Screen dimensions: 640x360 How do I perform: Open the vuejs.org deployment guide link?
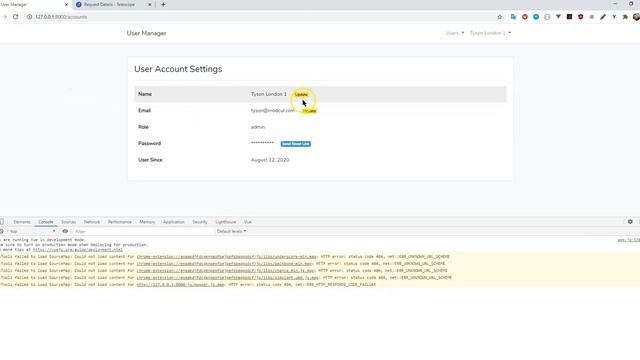point(78,249)
